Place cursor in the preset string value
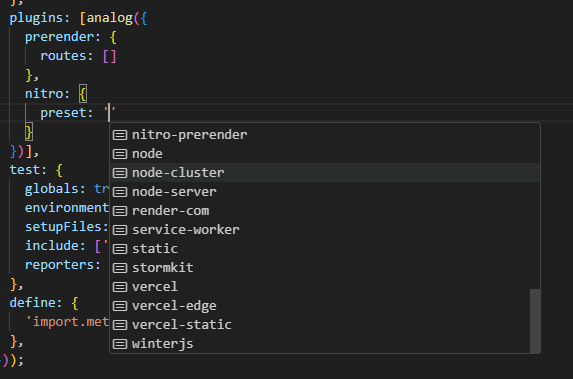Viewport: 573px width, 379px height. (109, 113)
